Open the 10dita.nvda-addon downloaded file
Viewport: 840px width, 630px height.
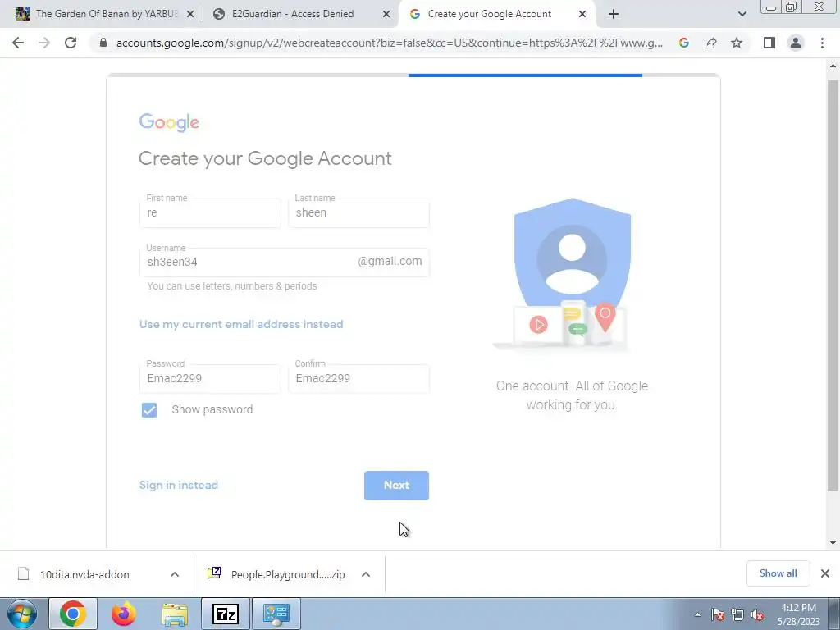[84, 574]
